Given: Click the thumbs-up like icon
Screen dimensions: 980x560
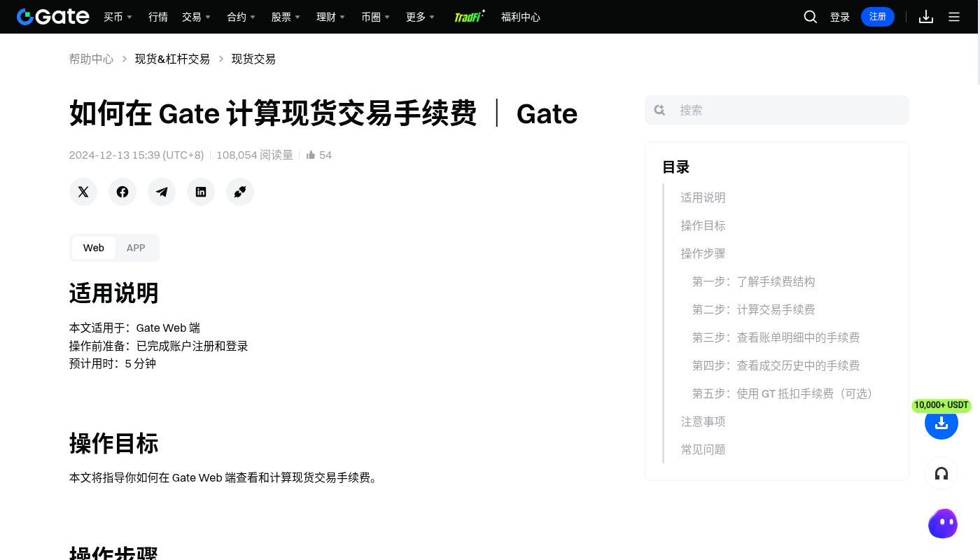Looking at the screenshot, I should pyautogui.click(x=311, y=155).
